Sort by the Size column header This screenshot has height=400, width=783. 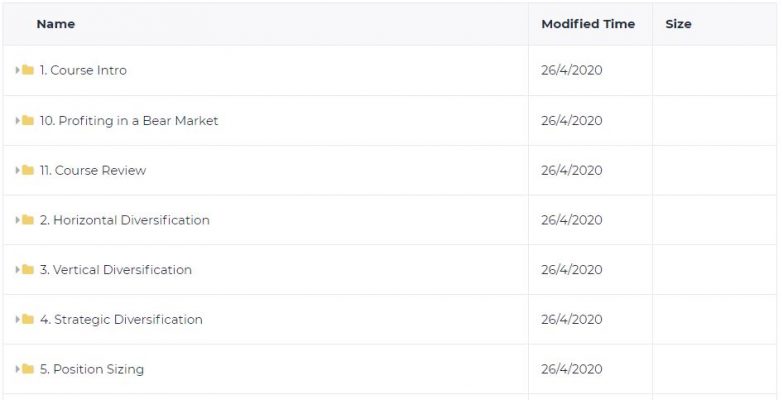(678, 24)
